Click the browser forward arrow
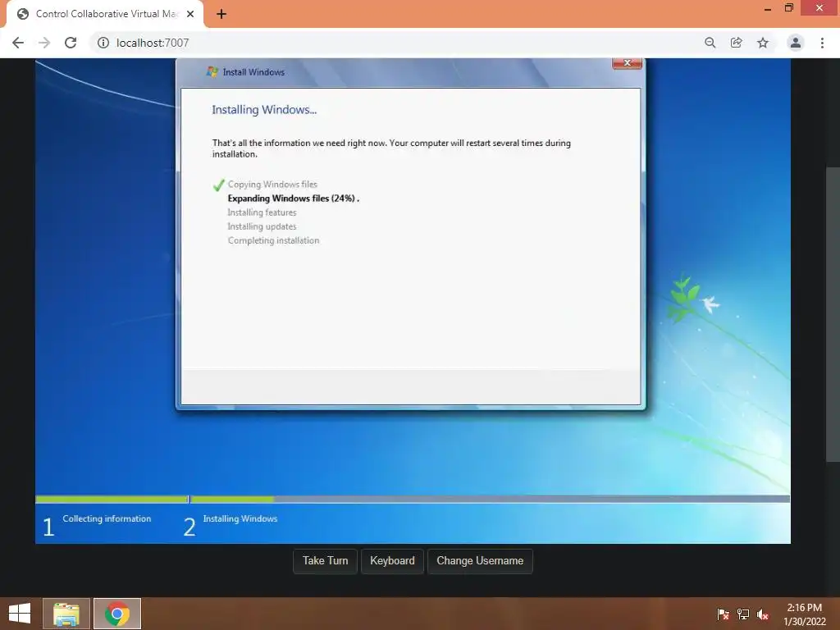The width and height of the screenshot is (840, 630). 44,43
